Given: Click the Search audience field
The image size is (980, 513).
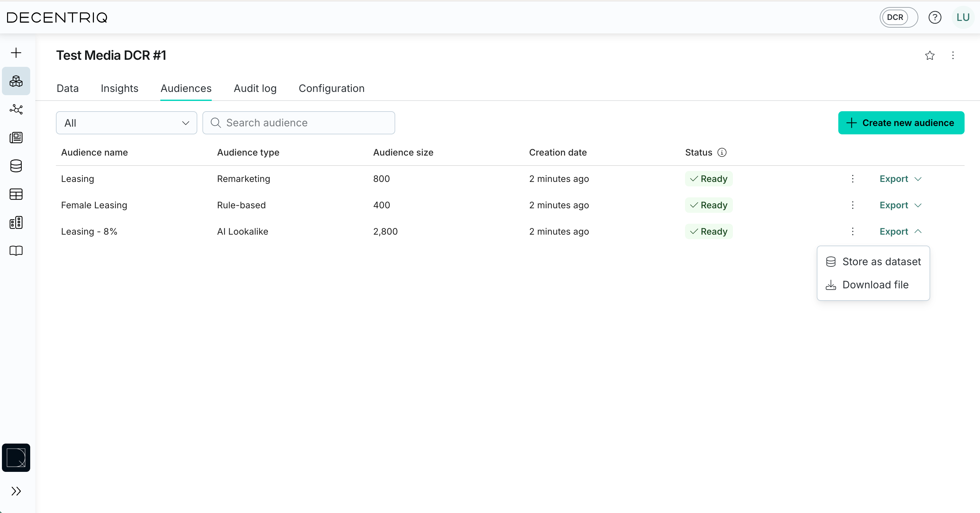Looking at the screenshot, I should 298,123.
